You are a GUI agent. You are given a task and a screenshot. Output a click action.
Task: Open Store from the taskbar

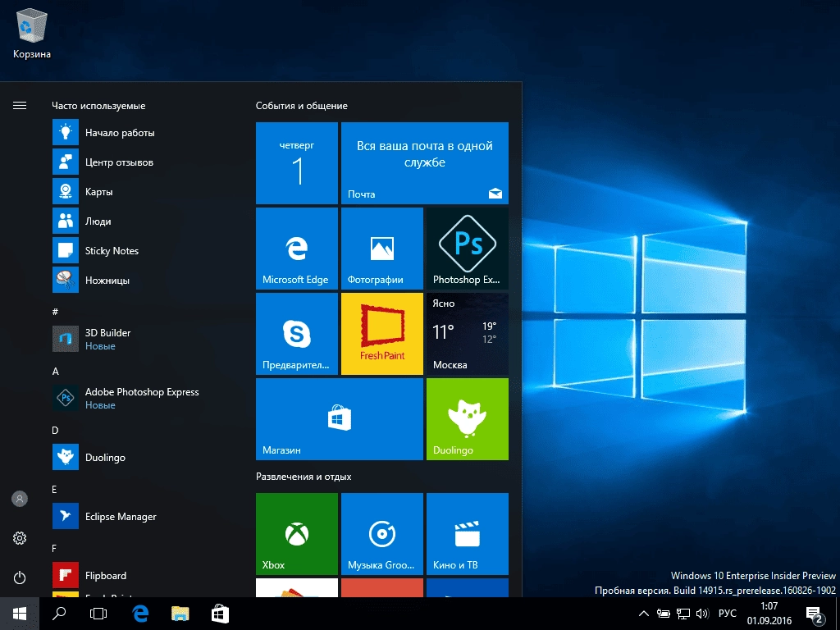pyautogui.click(x=220, y=614)
